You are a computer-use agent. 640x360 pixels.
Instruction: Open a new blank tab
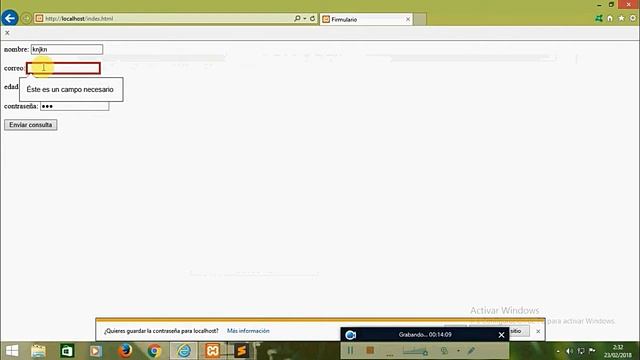click(420, 19)
